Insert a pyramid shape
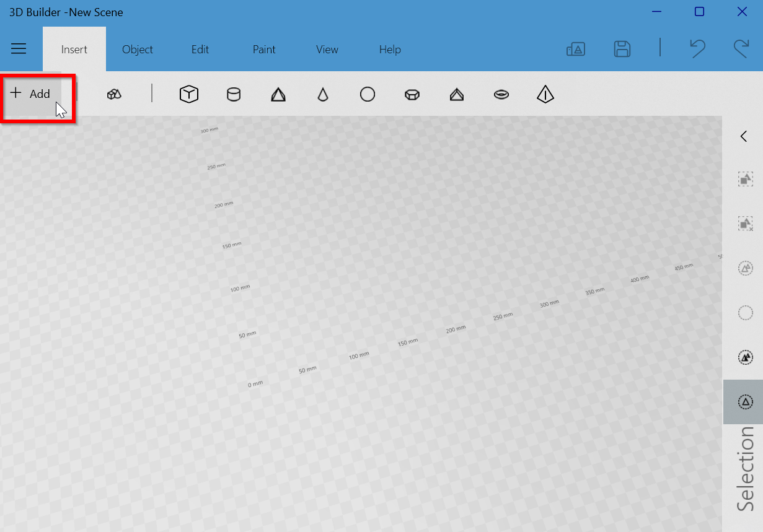 (x=278, y=94)
